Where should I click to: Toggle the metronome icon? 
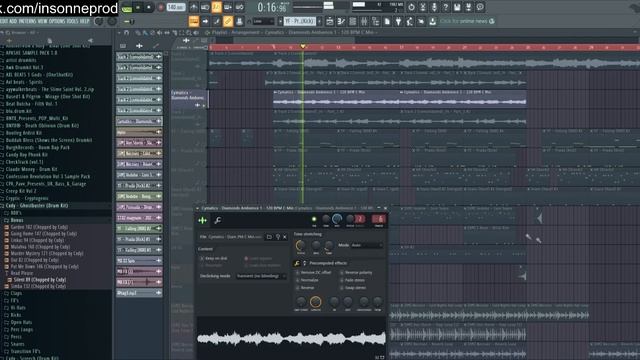193,7
